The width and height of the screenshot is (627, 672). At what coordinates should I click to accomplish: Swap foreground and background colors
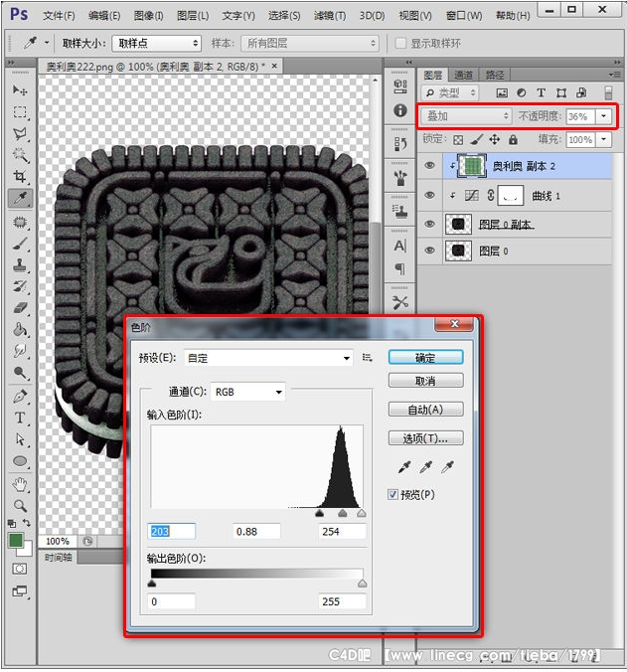point(27,523)
